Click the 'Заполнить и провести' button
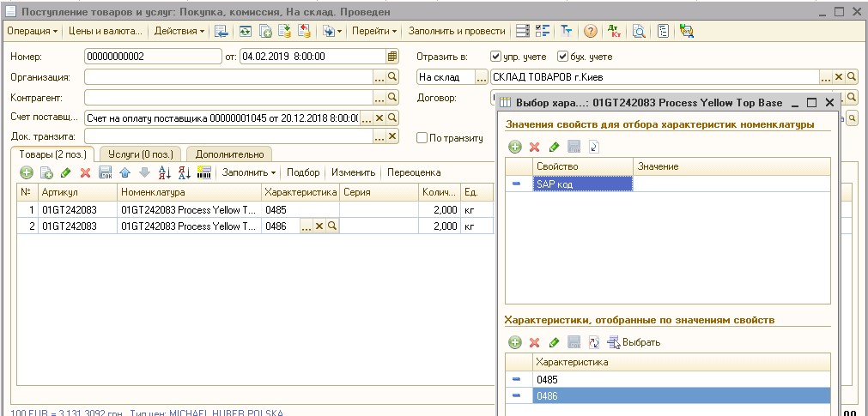The width and height of the screenshot is (868, 416). (456, 31)
